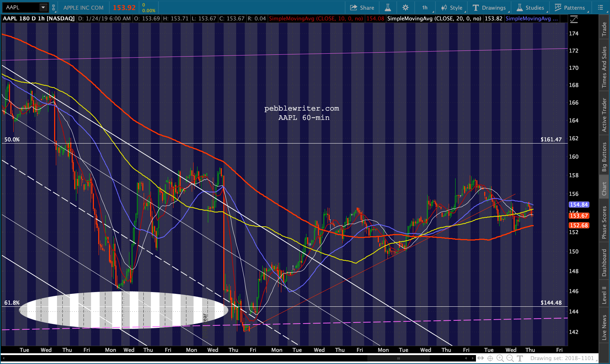Image resolution: width=610 pixels, height=364 pixels.
Task: Click the 153.67 red price bubble
Action: point(579,216)
